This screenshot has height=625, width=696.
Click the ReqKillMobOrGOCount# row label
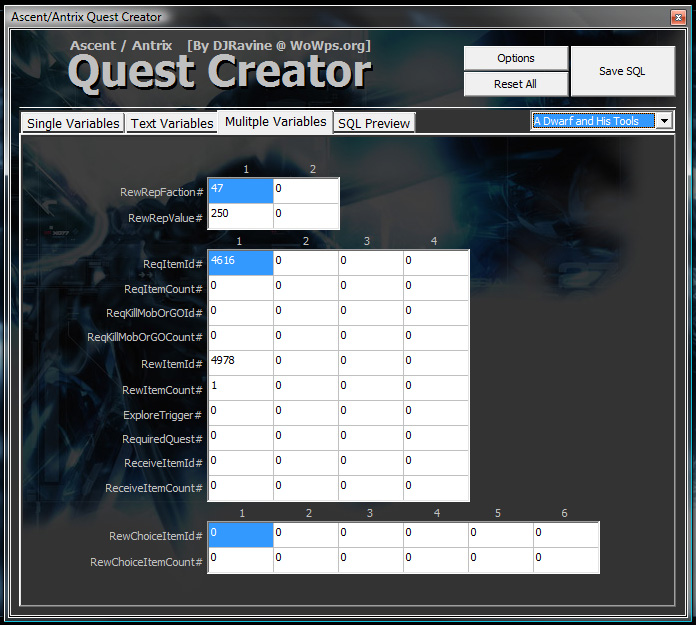point(145,337)
